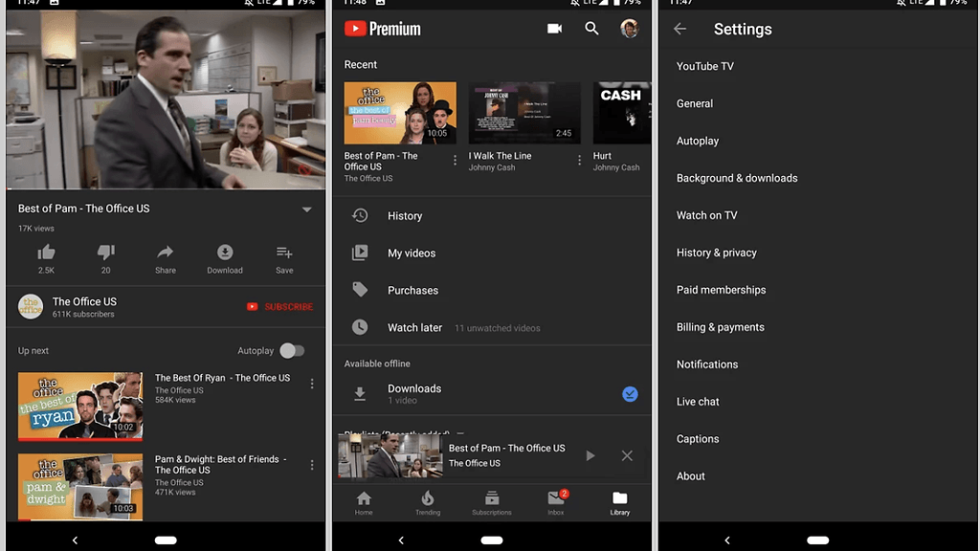Go back from Settings screen
Viewport: 980px width, 551px height.
pos(680,29)
